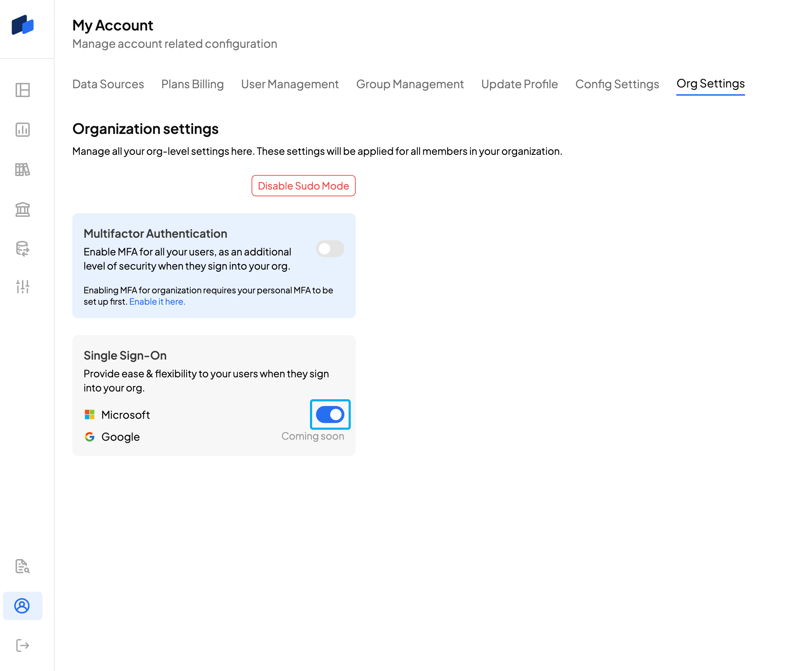Screen dimensions: 812x671
Task: Open the Update Profile tab
Action: tap(519, 84)
